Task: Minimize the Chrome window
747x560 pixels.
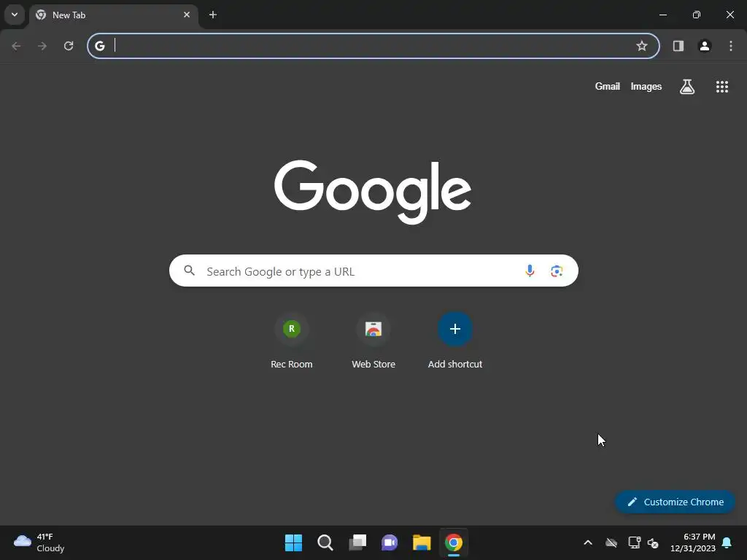Action: (662, 15)
